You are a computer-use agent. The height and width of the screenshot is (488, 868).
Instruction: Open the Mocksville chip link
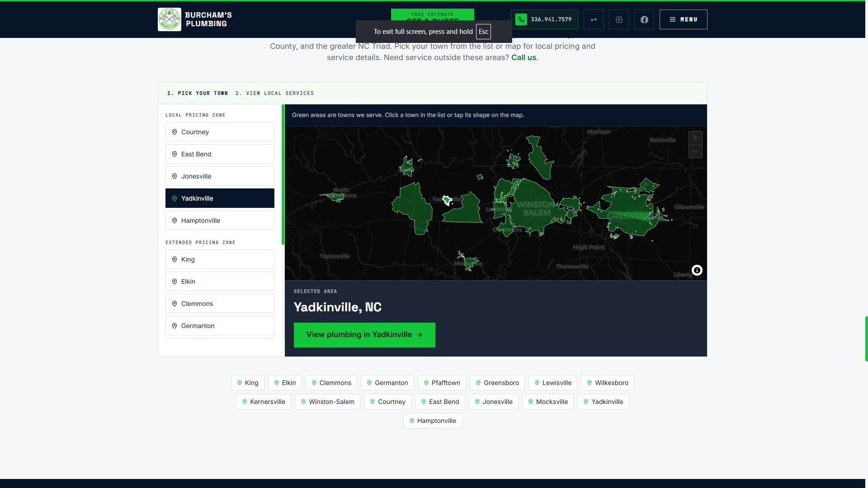click(548, 402)
